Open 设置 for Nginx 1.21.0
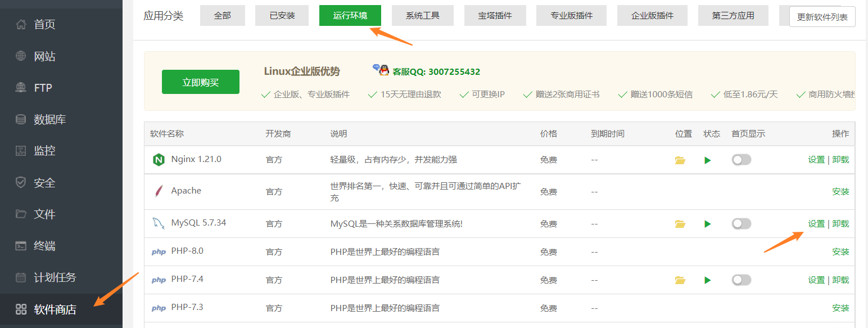 pos(816,160)
